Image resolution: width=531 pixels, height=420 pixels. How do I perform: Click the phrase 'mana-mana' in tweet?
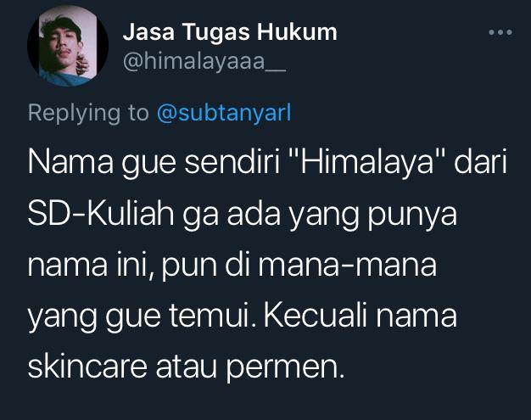pos(348,266)
